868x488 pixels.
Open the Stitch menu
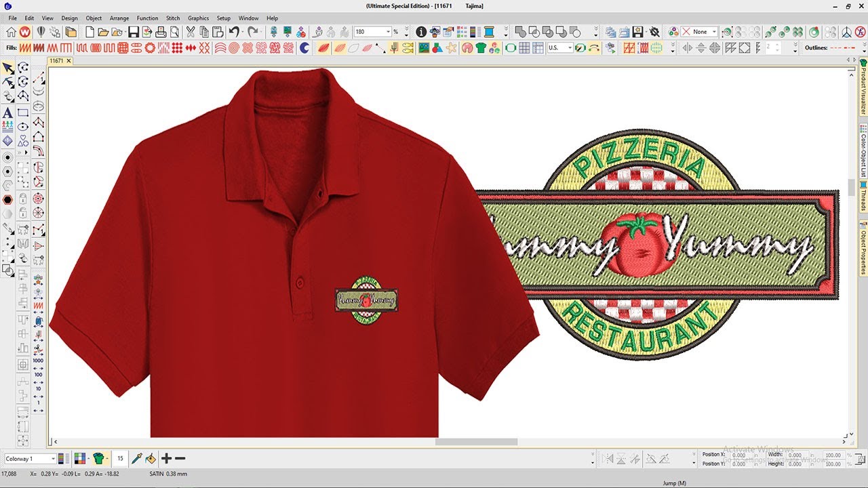pyautogui.click(x=173, y=18)
